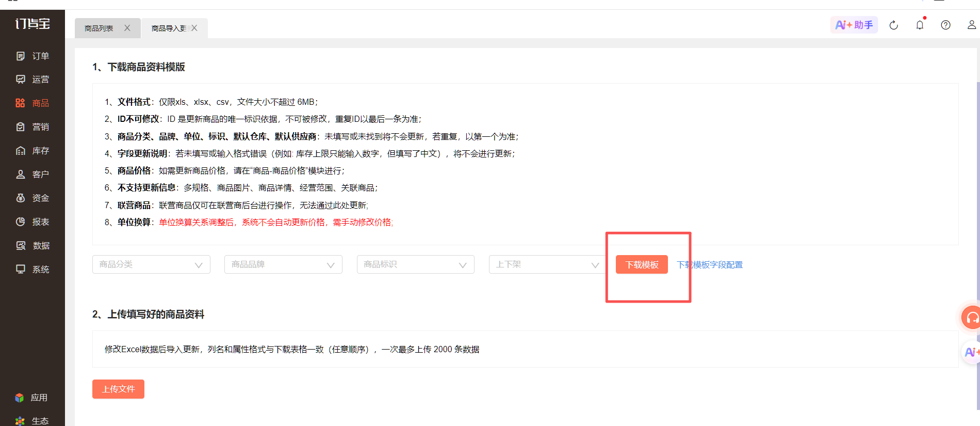
Task: Click the 下载模板 button
Action: 642,264
